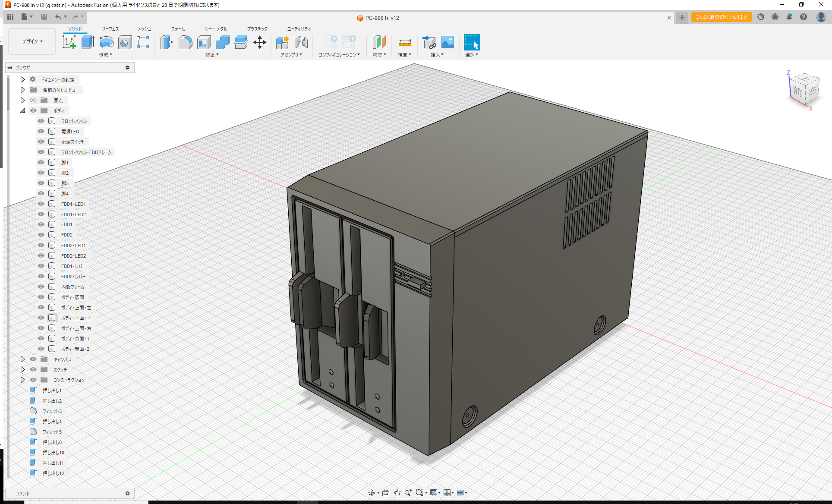Select the Press Pull tool
Screen dimensions: 832x504
tap(167, 42)
